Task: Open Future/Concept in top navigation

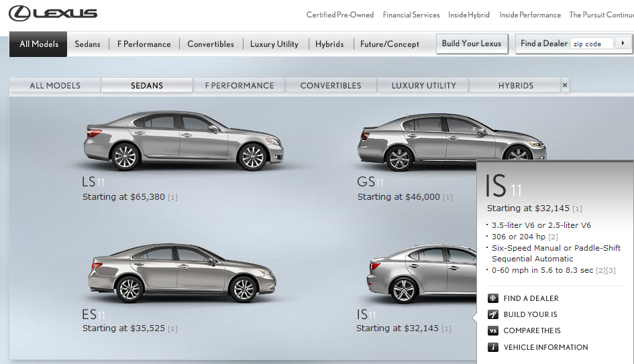Action: click(x=389, y=44)
